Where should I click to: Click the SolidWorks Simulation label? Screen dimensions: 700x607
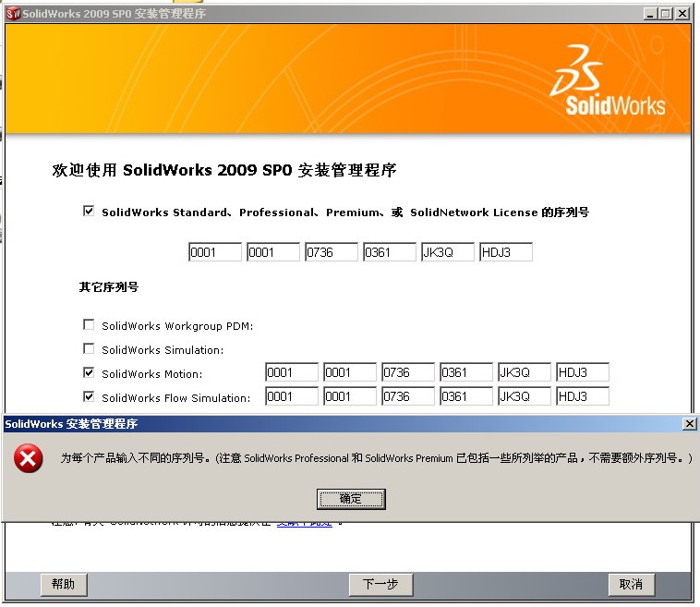(163, 350)
